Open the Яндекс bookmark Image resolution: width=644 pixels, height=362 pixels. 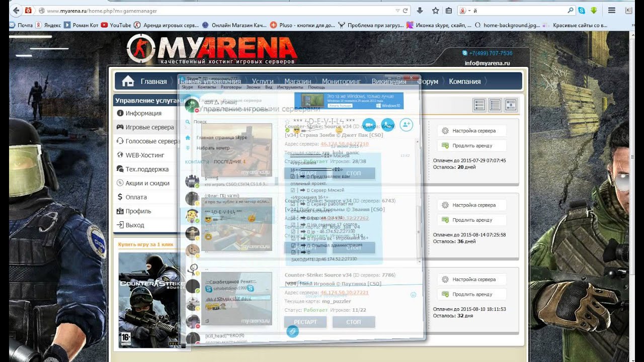tap(49, 25)
